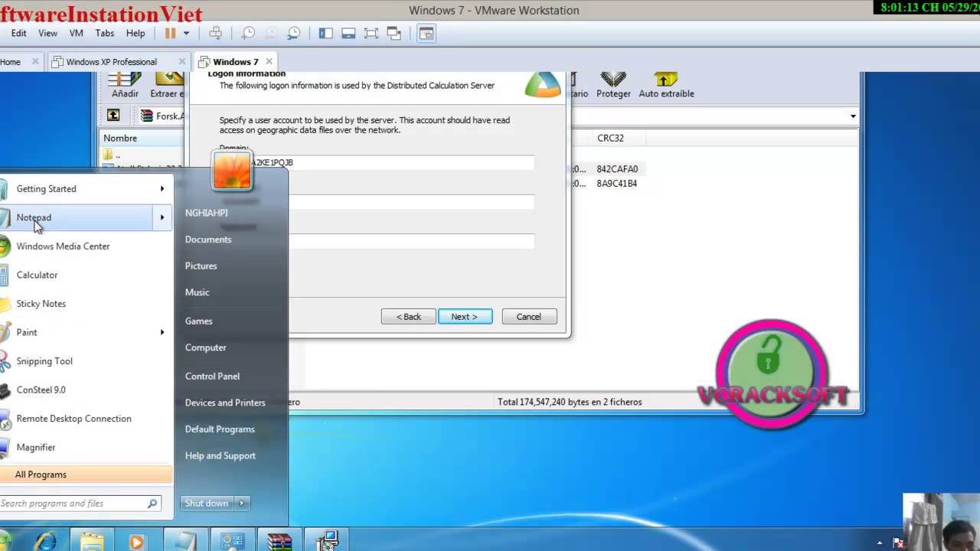Screen dimensions: 980x551
Task: Pause the virtual machine from VMware toolbar
Action: point(170,33)
